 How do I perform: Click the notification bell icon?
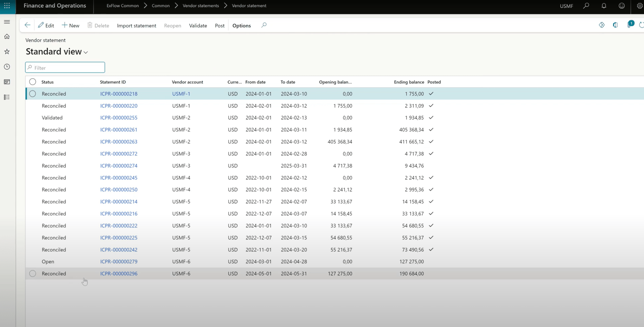coord(604,6)
